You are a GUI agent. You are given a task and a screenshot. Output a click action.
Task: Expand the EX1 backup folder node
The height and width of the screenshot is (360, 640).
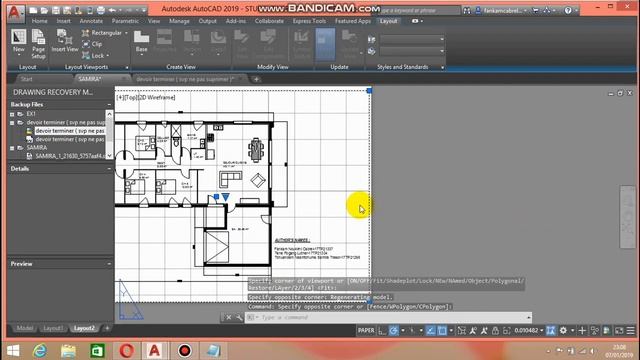coord(12,114)
